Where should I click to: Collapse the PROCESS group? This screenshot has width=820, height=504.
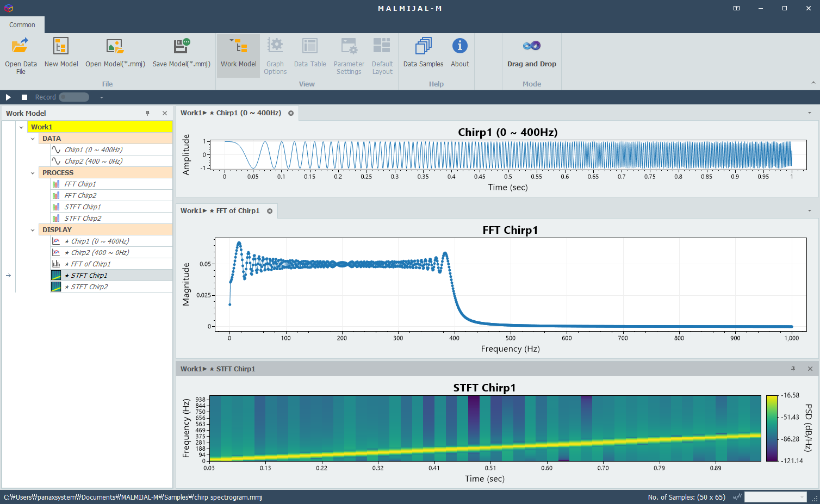coord(33,173)
